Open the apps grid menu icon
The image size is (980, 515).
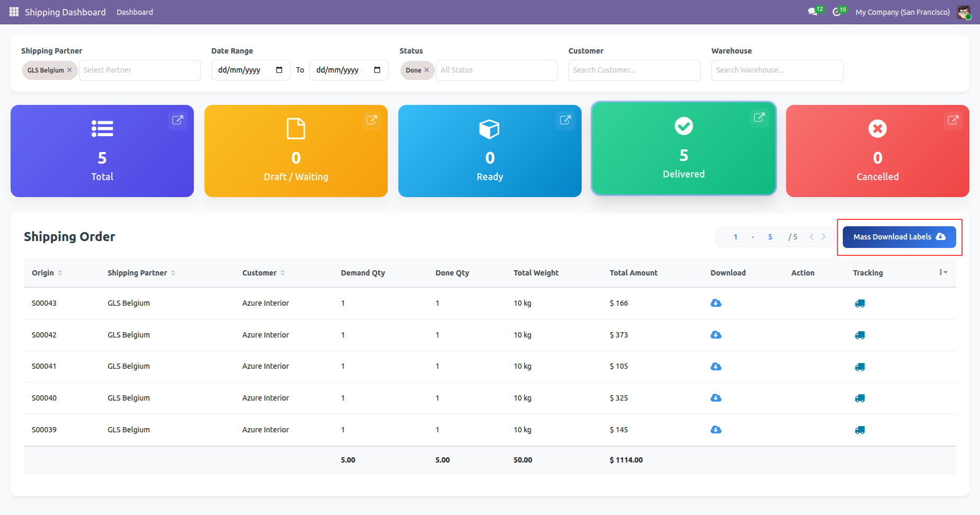tap(14, 12)
